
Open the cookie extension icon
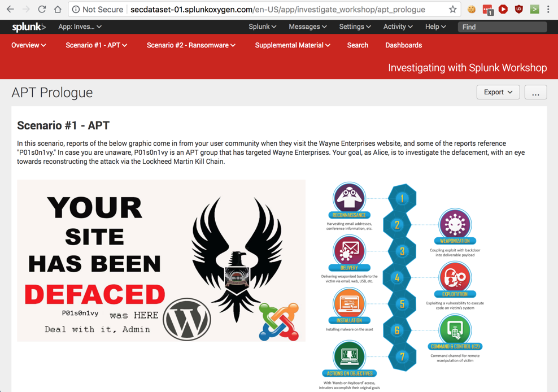click(472, 9)
